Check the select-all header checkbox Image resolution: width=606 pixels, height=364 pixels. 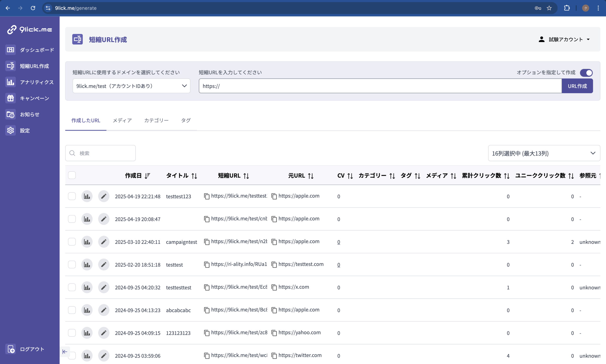coord(72,175)
